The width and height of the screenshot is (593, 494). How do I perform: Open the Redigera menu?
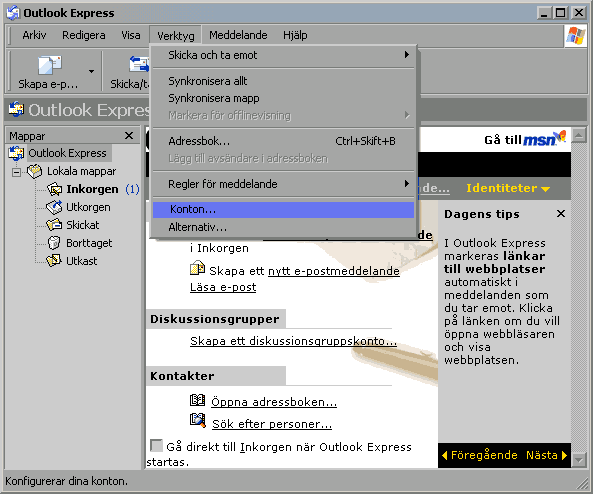tap(84, 35)
